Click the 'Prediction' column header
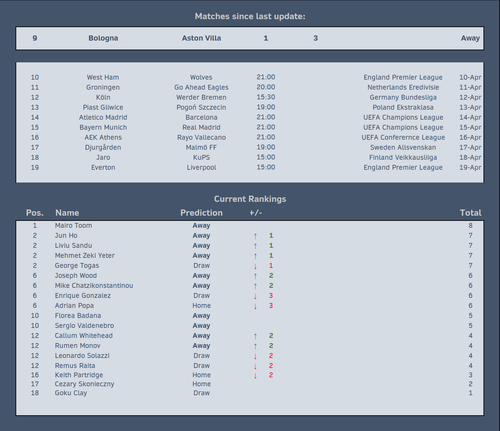This screenshot has width=500, height=431. coord(201,213)
